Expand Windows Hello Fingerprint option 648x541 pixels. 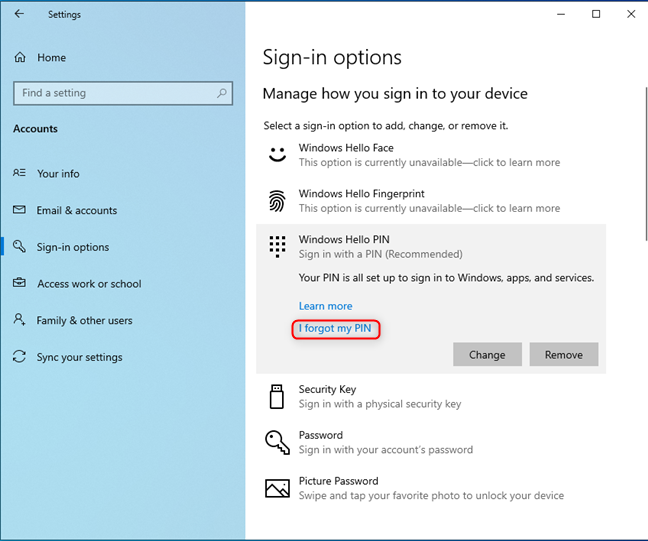(x=431, y=201)
